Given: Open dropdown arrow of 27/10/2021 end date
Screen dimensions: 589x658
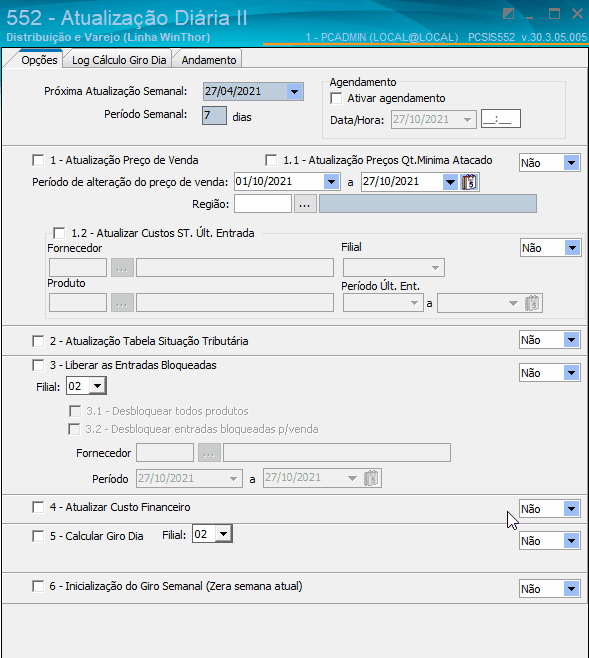Looking at the screenshot, I should pos(450,182).
